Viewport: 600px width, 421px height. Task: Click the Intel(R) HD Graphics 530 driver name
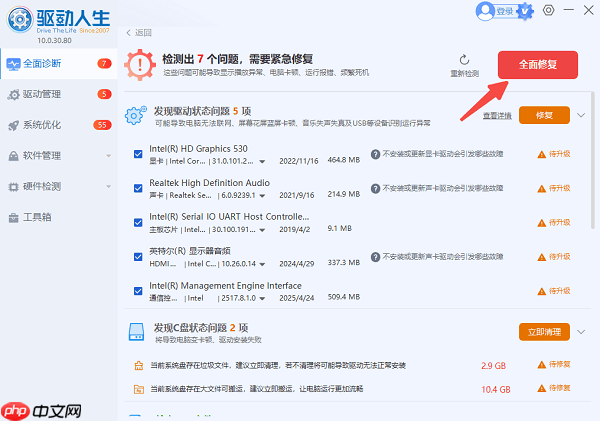point(198,148)
